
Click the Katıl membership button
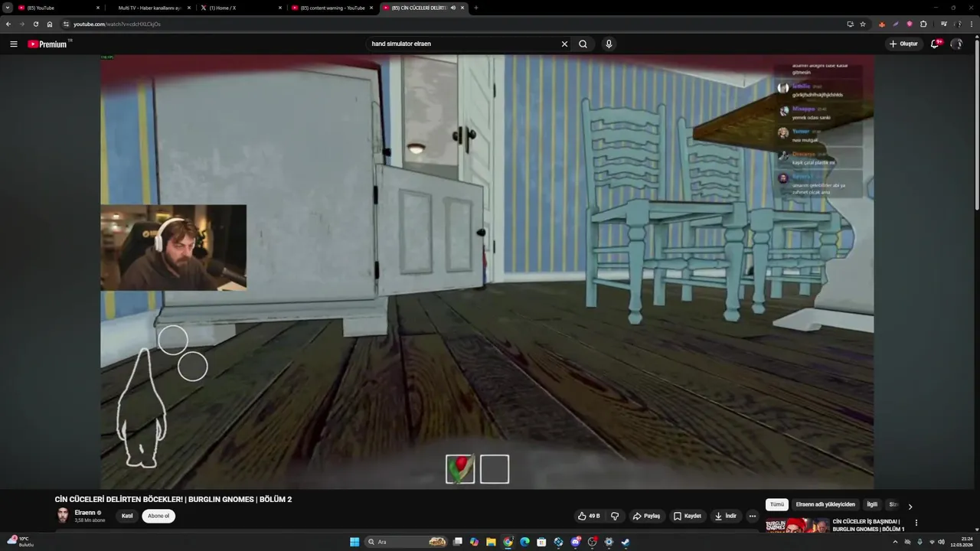(x=127, y=516)
